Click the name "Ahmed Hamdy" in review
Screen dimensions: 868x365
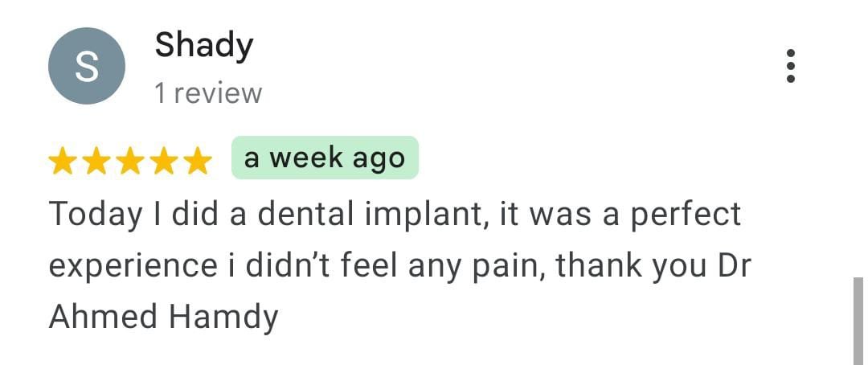(163, 318)
